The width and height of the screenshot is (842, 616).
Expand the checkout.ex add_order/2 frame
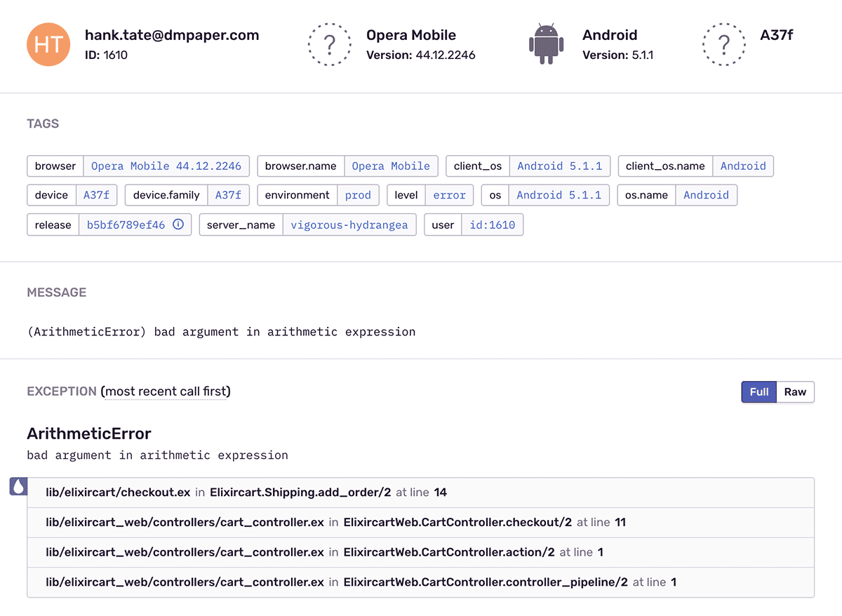420,493
